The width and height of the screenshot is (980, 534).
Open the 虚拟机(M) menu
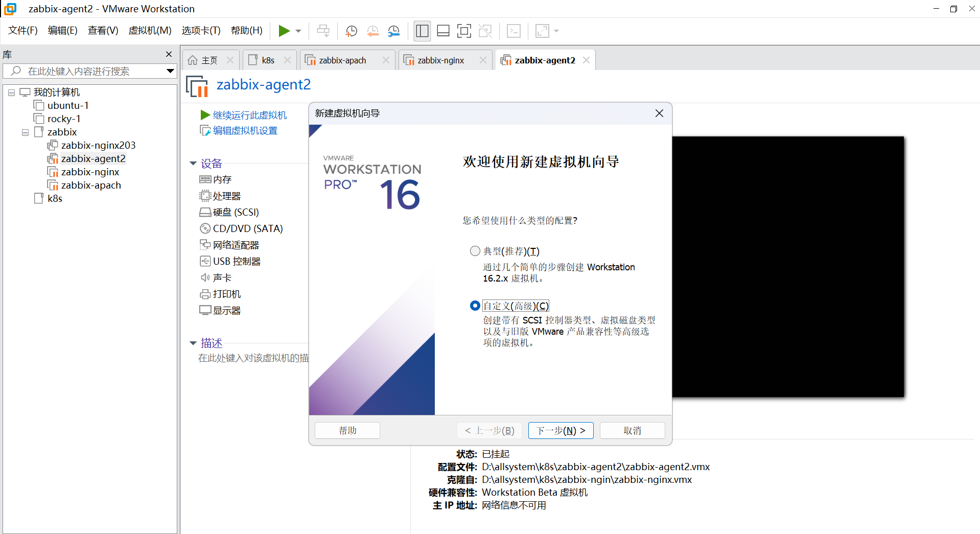click(150, 31)
